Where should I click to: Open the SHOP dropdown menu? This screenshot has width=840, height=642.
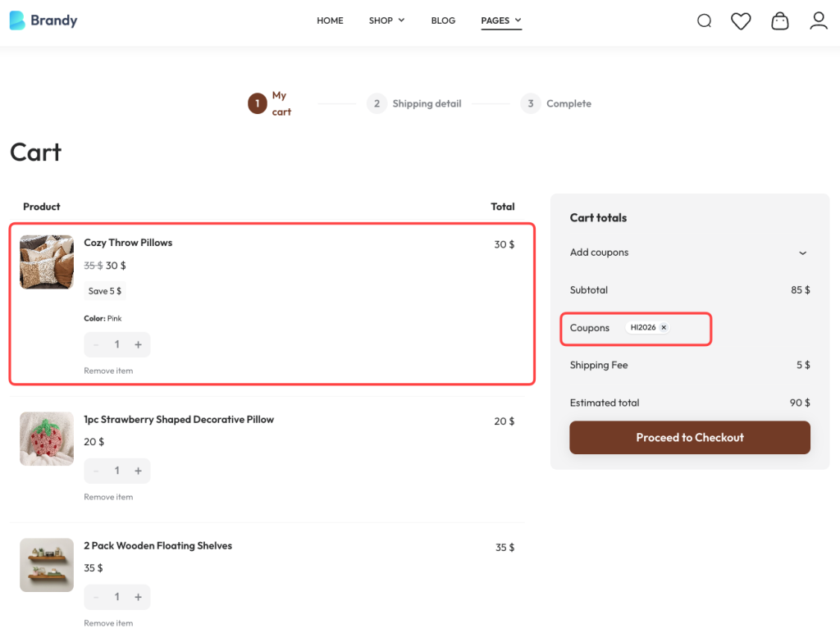click(386, 20)
